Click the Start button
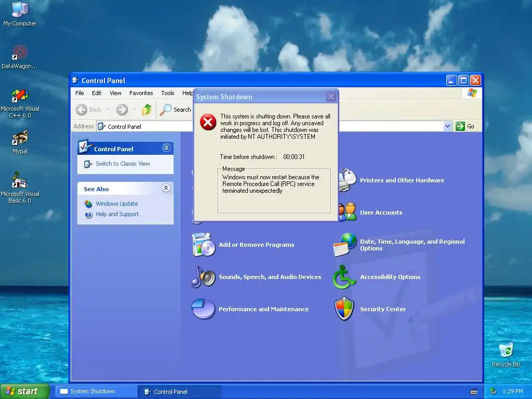532x399 pixels. (x=24, y=391)
